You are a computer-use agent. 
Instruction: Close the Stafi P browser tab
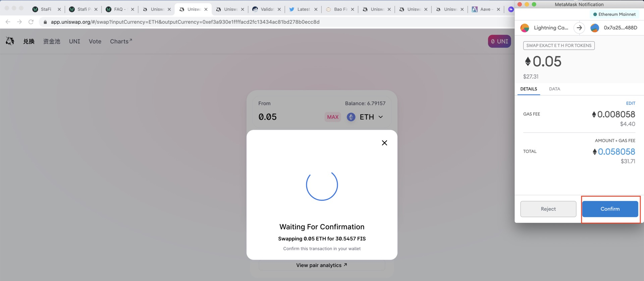click(96, 9)
